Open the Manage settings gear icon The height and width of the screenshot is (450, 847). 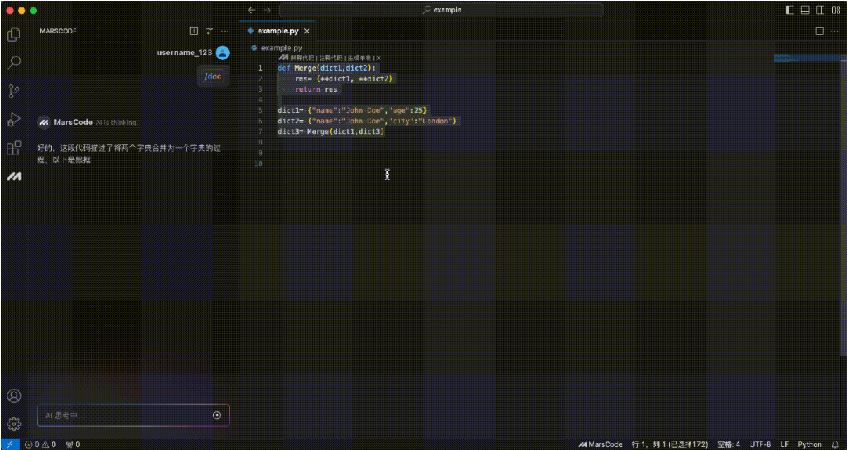pos(14,423)
